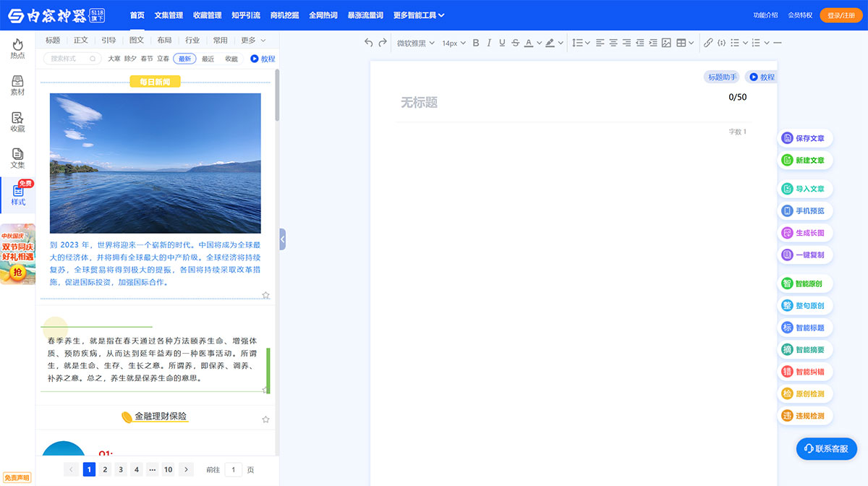Insert a horizontal line in the editor
Screen dimensions: 868x486
(778, 43)
